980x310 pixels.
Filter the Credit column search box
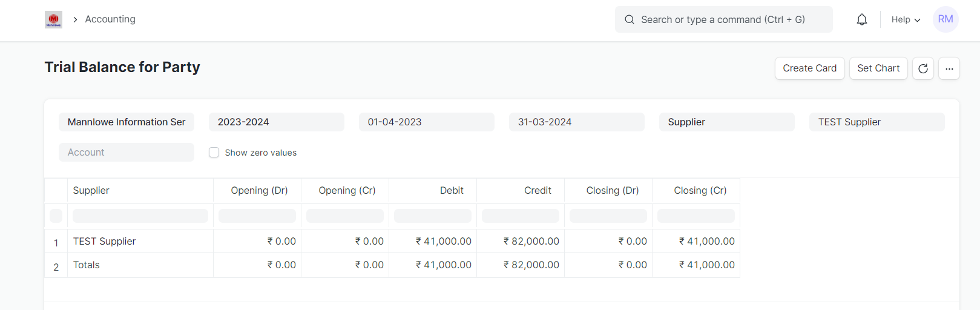(521, 216)
